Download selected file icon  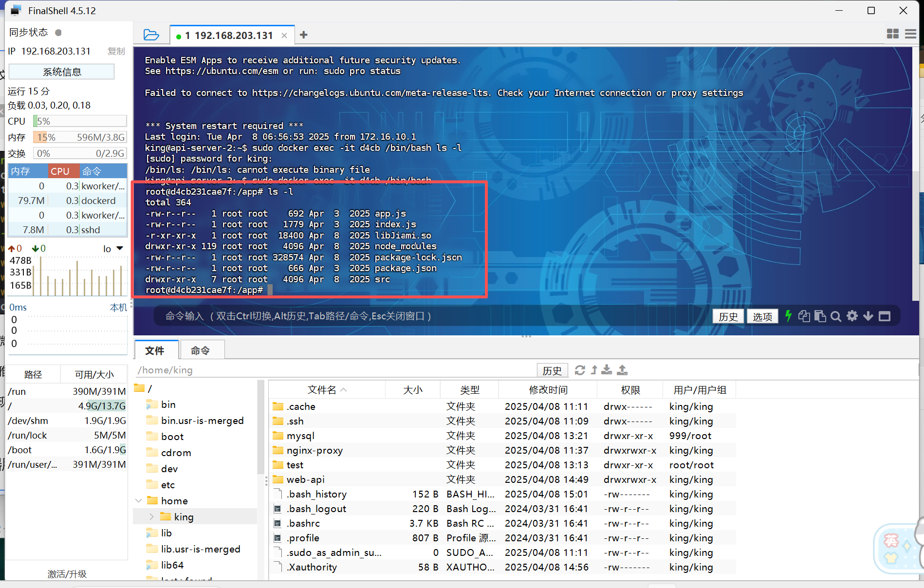click(607, 370)
